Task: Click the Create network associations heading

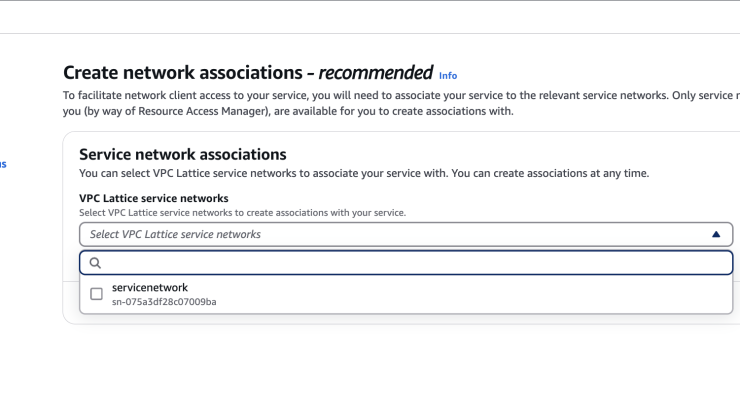Action: click(x=183, y=73)
